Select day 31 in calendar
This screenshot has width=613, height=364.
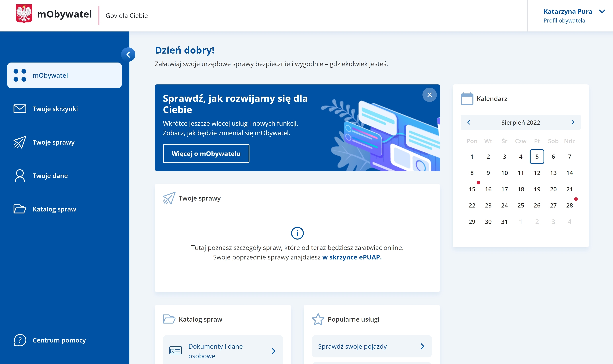(x=504, y=222)
